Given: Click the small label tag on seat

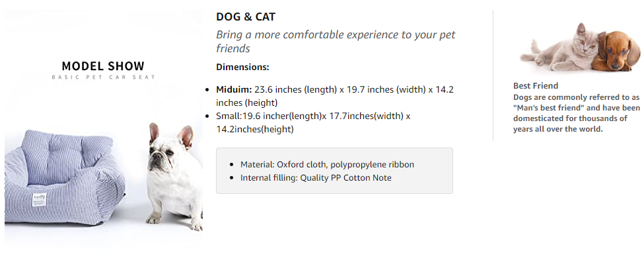Looking at the screenshot, I should pyautogui.click(x=40, y=200).
